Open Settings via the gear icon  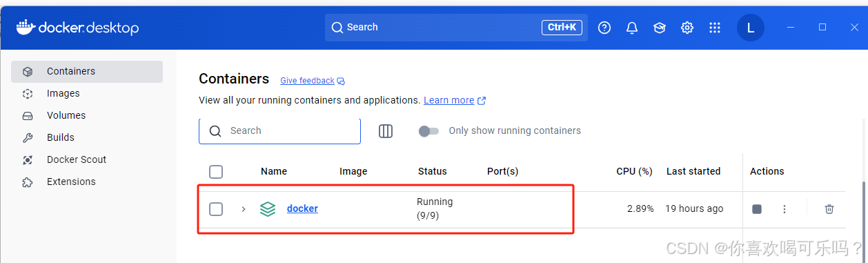pos(687,28)
